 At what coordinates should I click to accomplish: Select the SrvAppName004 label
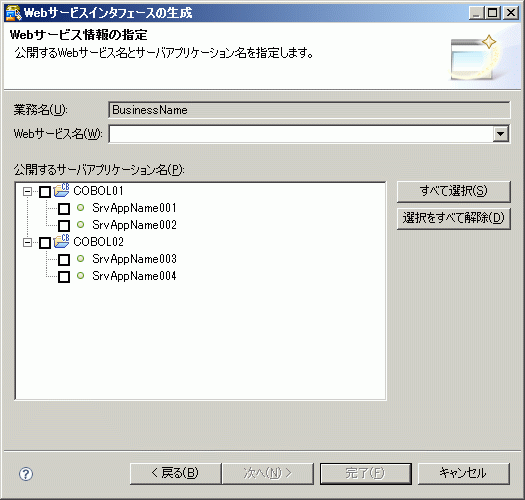[134, 276]
